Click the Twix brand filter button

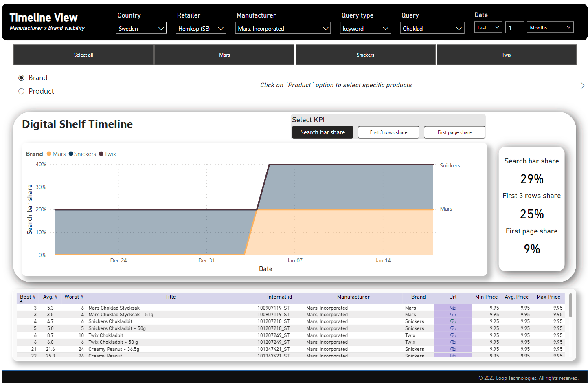coord(506,55)
